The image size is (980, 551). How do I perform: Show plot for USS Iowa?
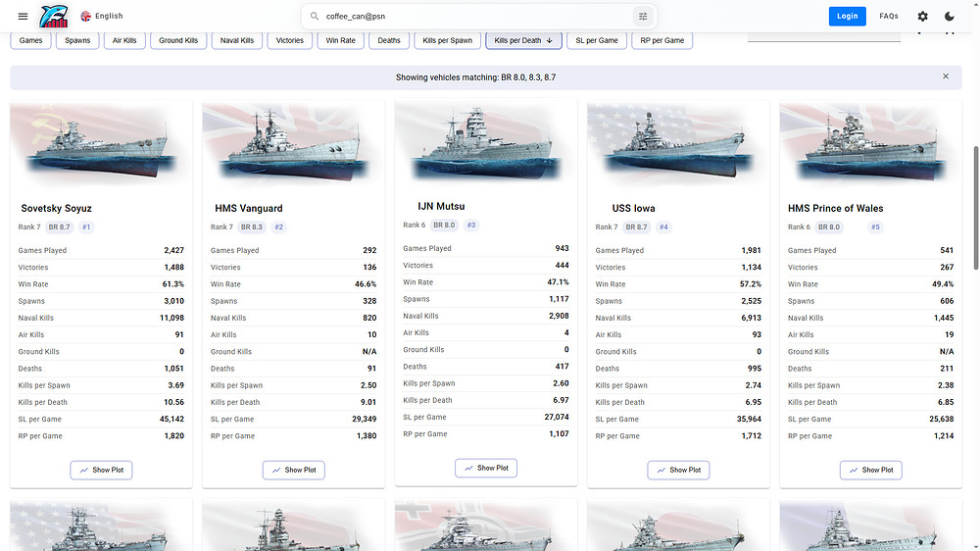(679, 471)
